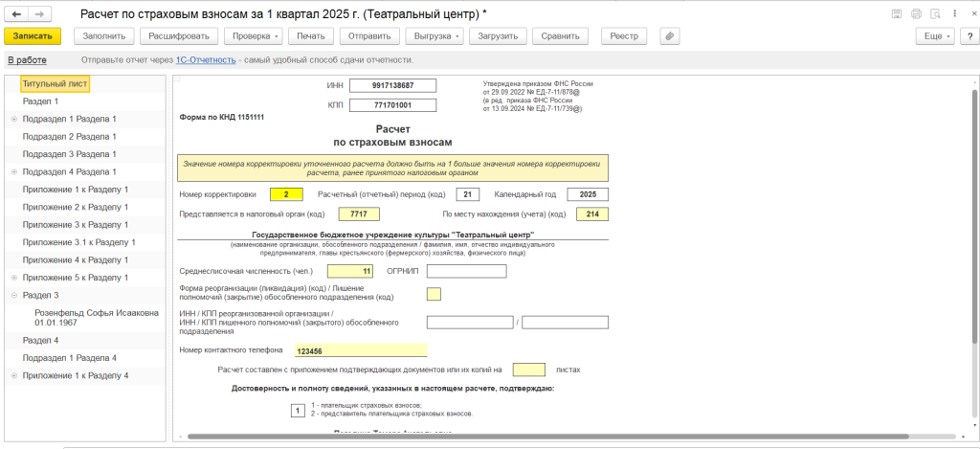The width and height of the screenshot is (980, 449).
Task: Select Приложение 3.1 к Разделу 1 section
Action: tap(78, 242)
